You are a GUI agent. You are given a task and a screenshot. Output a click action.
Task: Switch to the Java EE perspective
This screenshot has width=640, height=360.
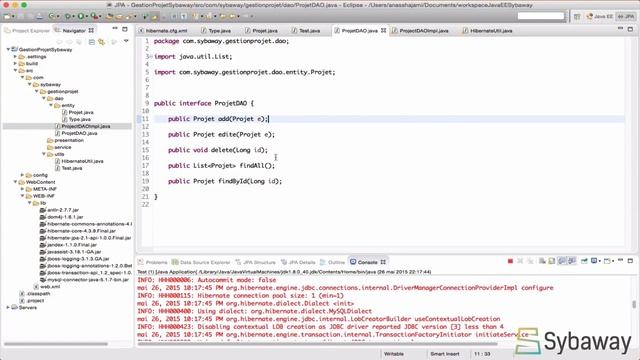[600, 16]
